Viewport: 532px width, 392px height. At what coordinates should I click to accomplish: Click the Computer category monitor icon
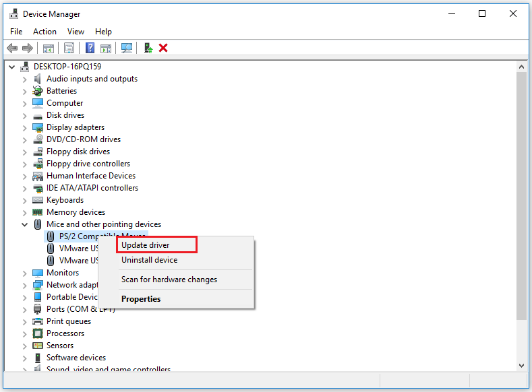pos(38,103)
